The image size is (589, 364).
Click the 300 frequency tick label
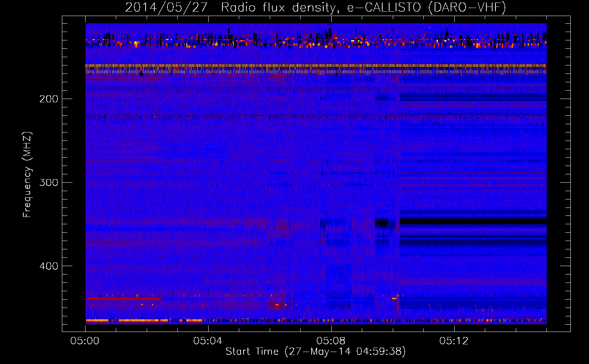(49, 182)
